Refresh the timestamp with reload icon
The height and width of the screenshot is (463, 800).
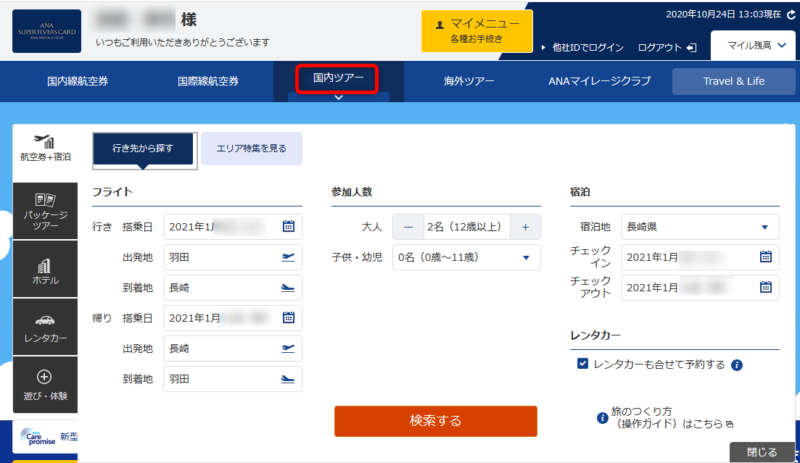(x=791, y=15)
